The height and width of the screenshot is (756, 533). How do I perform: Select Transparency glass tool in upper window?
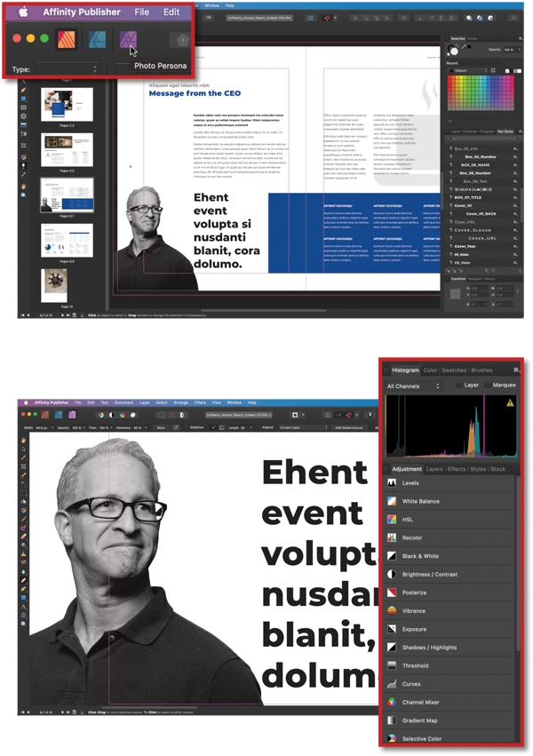tap(23, 166)
